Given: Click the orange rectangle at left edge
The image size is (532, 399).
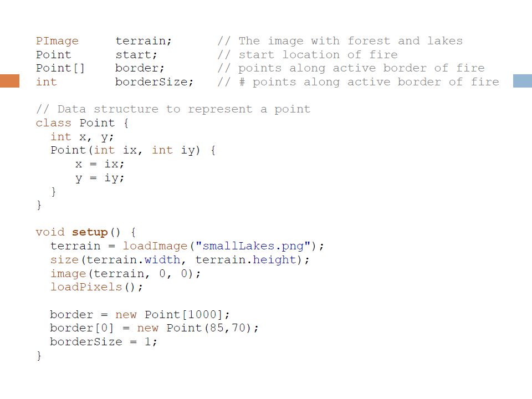Looking at the screenshot, I should [9, 81].
